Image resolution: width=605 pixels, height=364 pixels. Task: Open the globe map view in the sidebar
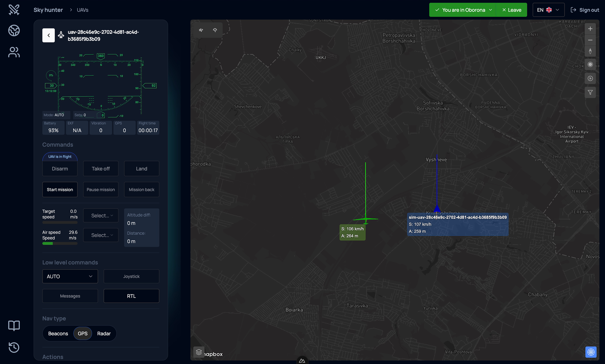tap(14, 30)
